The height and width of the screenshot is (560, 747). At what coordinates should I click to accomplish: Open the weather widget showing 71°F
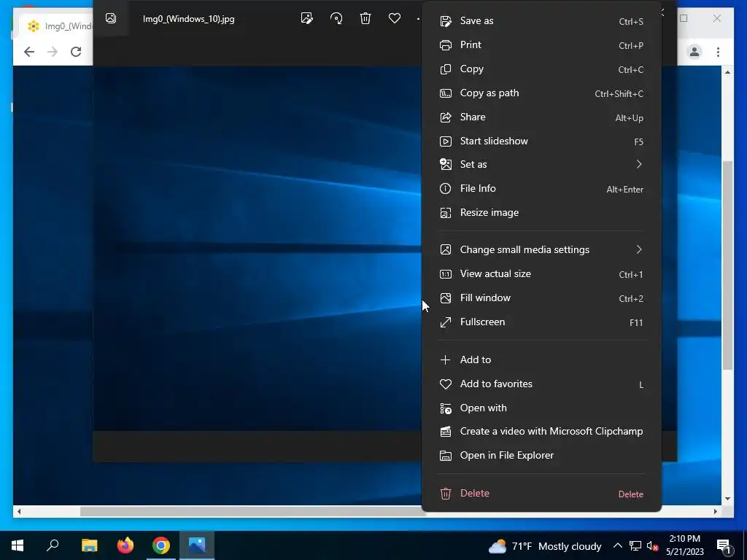544,546
